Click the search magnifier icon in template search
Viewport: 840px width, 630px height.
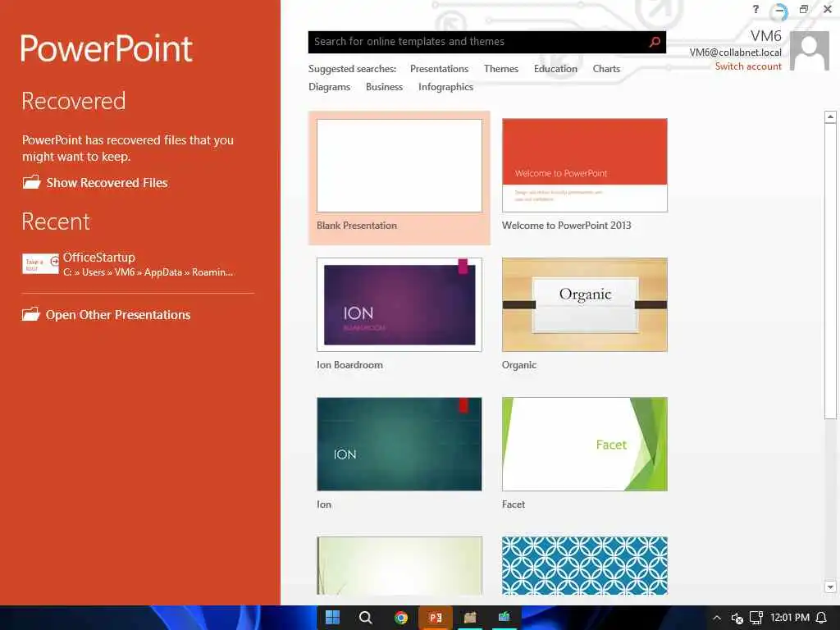(x=654, y=42)
